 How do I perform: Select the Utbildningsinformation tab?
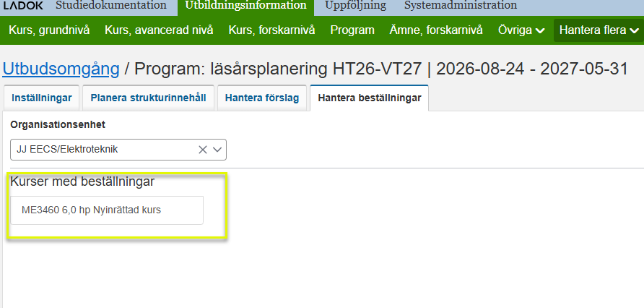pyautogui.click(x=245, y=6)
